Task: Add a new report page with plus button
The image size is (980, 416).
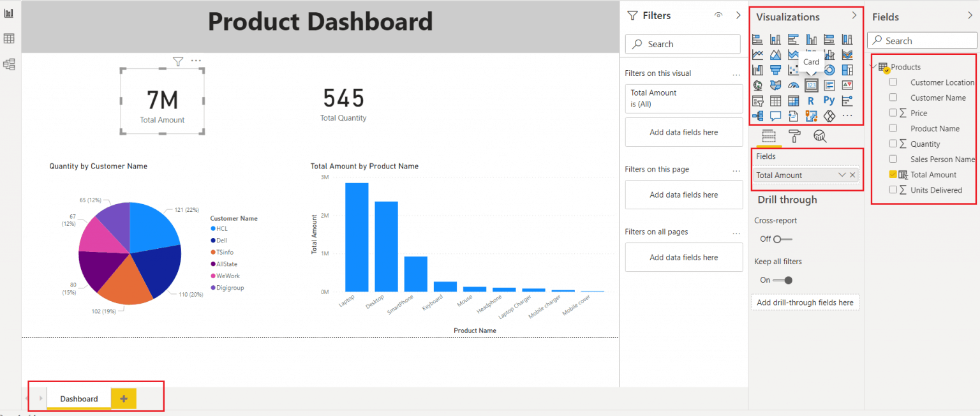Action: [x=123, y=398]
